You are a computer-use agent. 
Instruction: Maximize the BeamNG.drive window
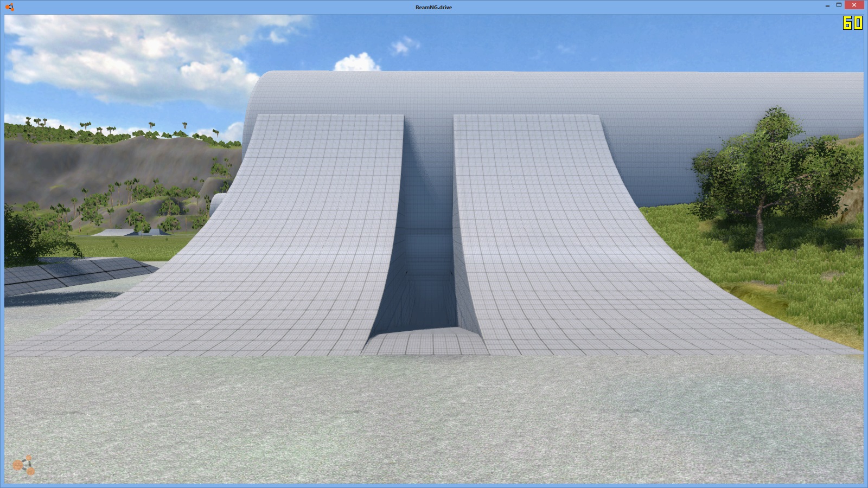[839, 5]
